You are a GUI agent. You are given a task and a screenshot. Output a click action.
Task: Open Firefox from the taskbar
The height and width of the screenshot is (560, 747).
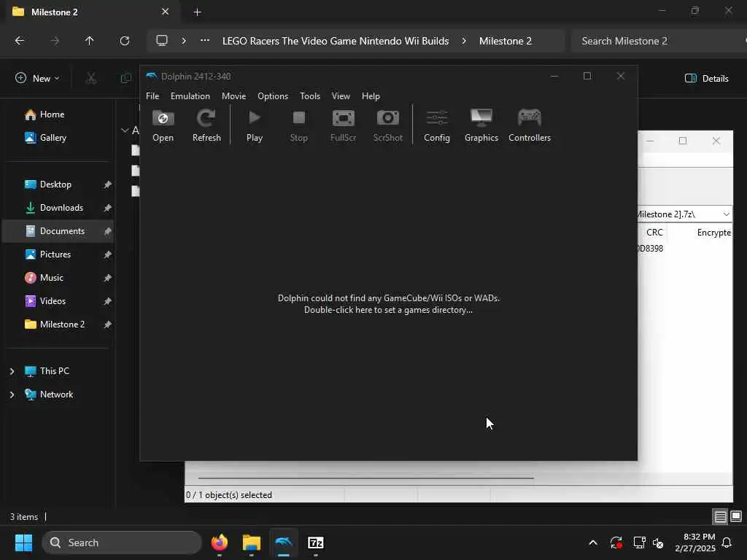click(220, 542)
